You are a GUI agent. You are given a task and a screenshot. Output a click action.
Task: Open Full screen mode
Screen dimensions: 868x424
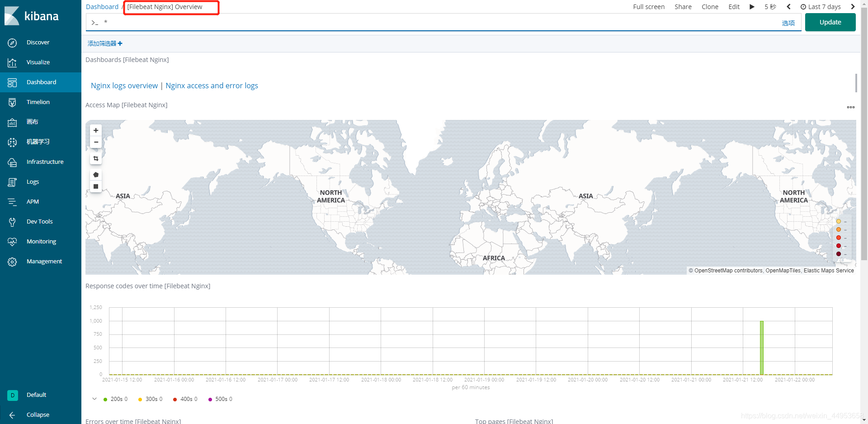[649, 7]
